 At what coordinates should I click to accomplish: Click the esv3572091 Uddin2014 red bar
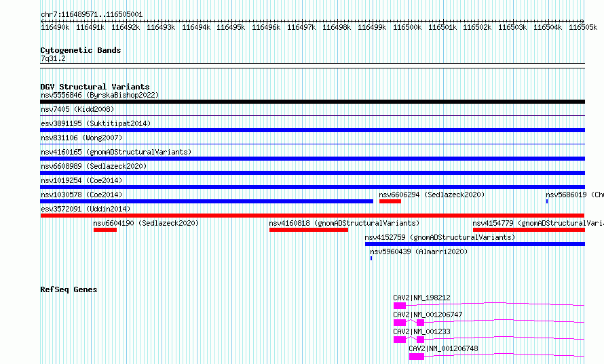312,216
